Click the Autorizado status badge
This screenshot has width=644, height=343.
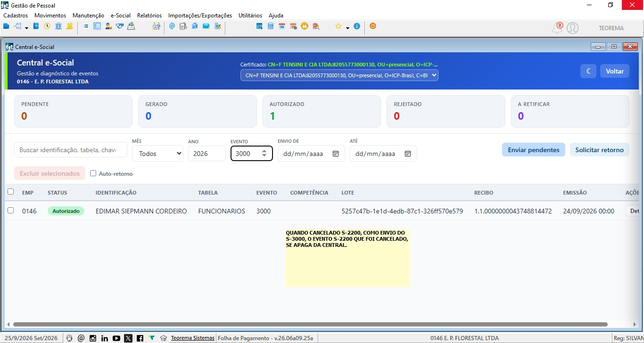click(66, 211)
